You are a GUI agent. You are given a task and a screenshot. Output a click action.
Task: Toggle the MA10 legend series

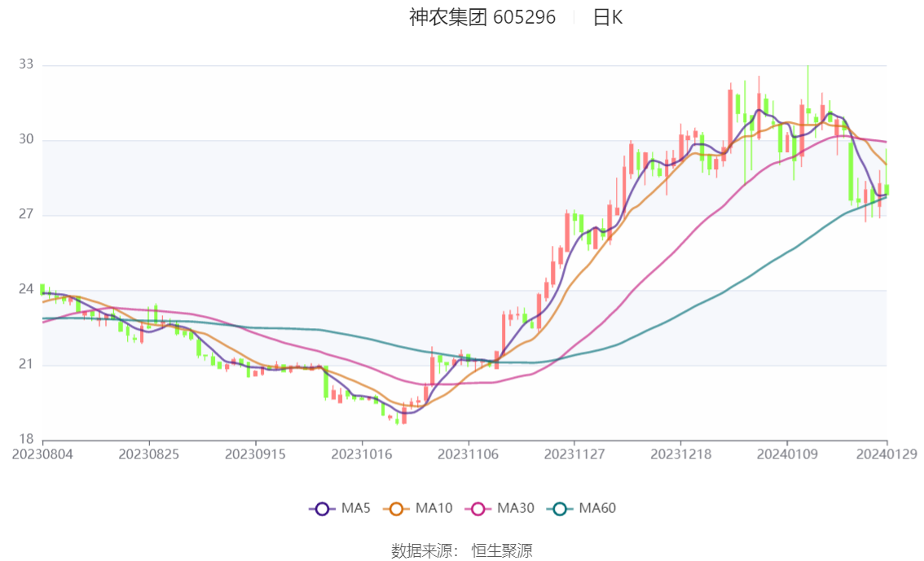[418, 508]
